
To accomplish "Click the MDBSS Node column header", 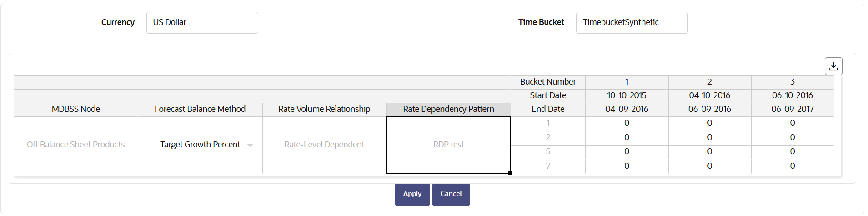I will click(76, 109).
